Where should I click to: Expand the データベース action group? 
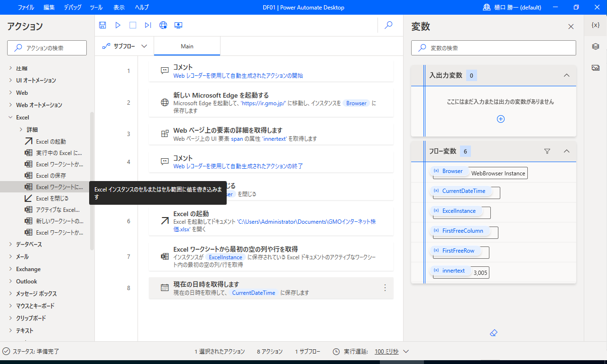point(10,245)
